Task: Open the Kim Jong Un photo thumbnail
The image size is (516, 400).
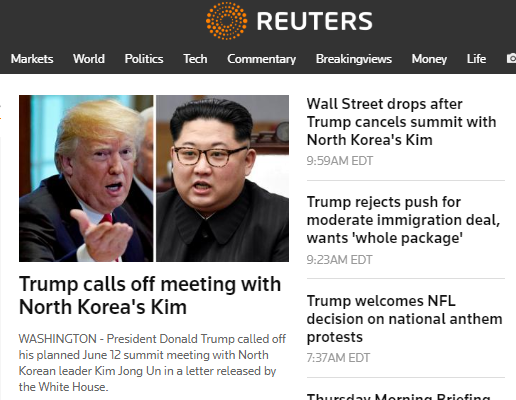Action: 223,178
